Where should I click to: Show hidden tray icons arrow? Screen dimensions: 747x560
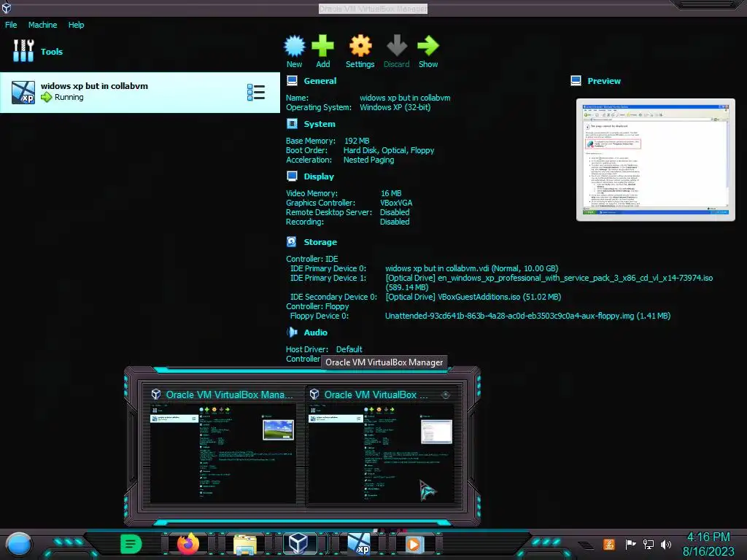point(586,545)
